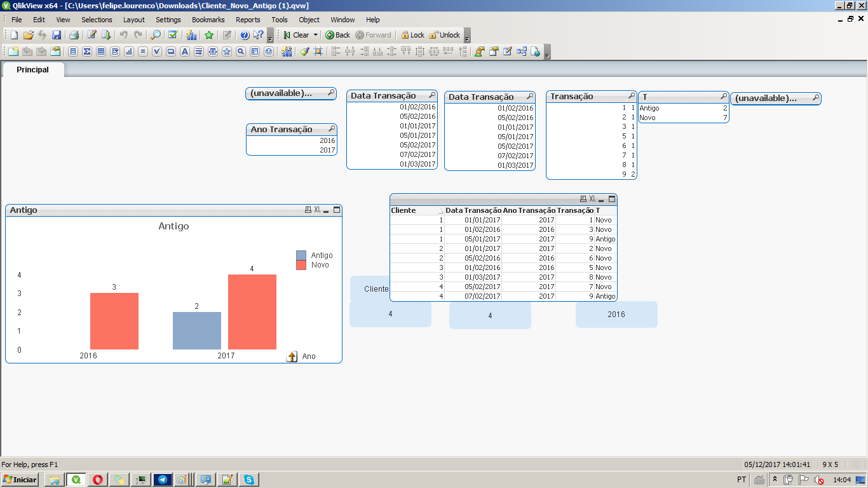Add a new sheet icon
The image size is (868, 488).
[13, 51]
